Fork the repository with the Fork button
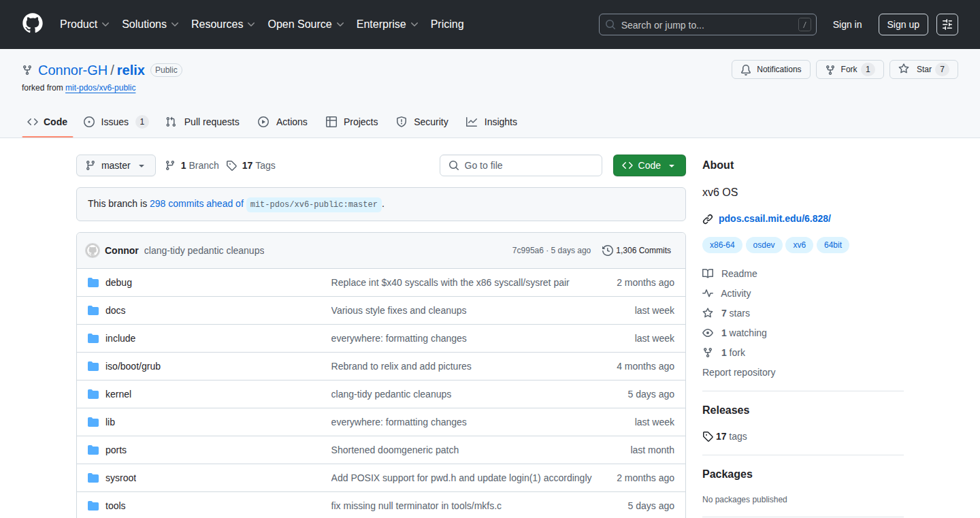This screenshot has width=980, height=518. (x=850, y=69)
